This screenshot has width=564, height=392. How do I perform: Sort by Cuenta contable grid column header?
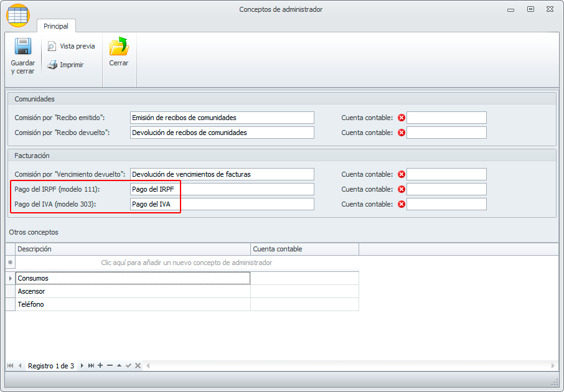(304, 250)
